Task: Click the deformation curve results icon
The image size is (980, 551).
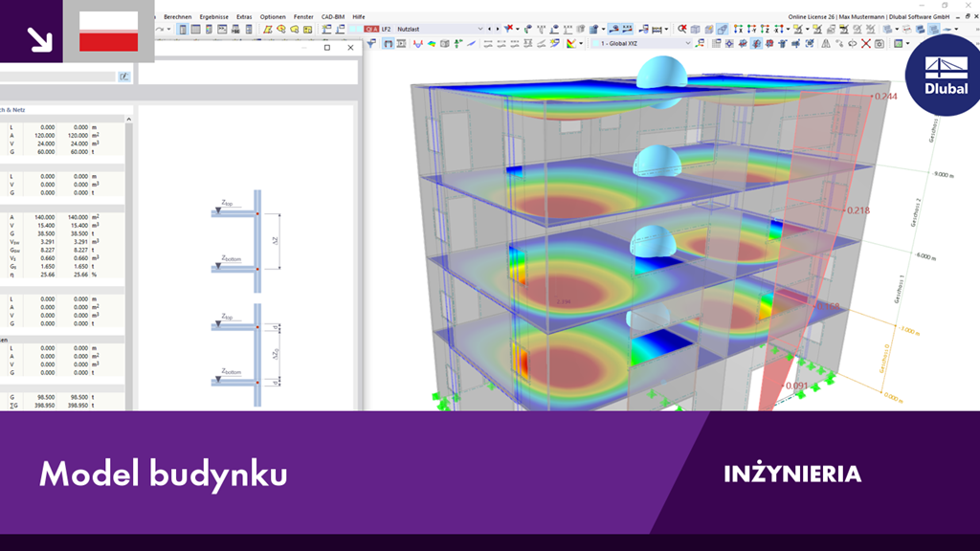Action: 417,43
